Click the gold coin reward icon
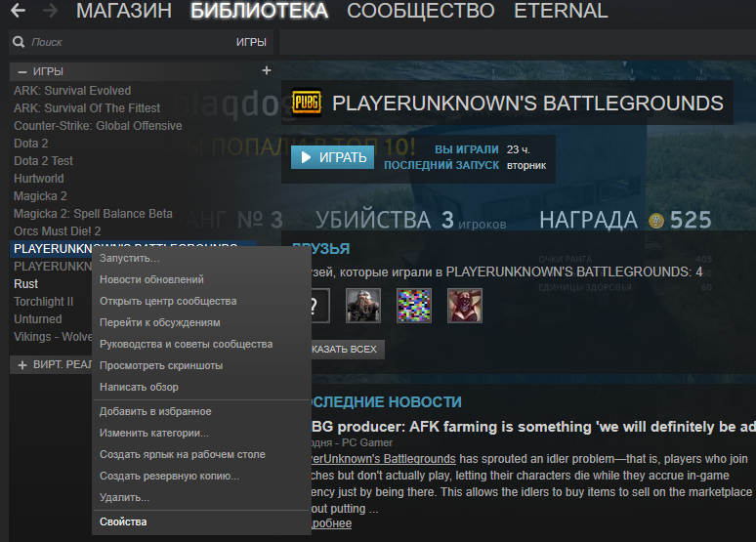Screen dimensions: 756x542 [x=656, y=221]
